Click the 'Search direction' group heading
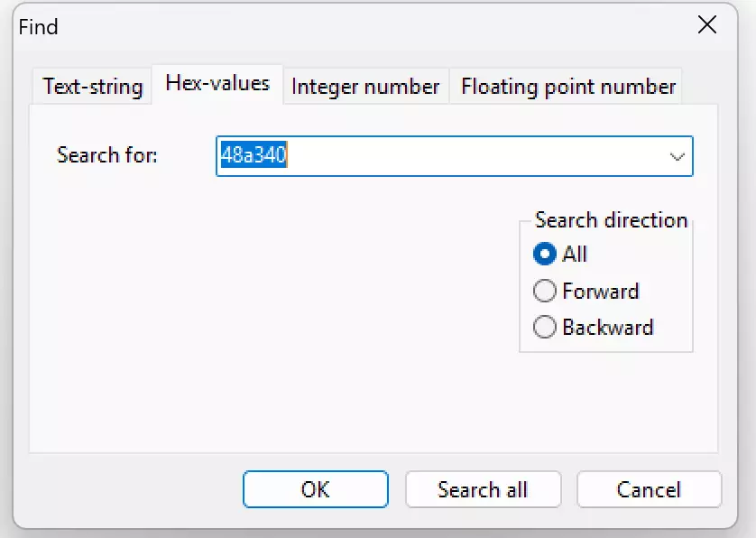This screenshot has width=756, height=538. pyautogui.click(x=611, y=220)
